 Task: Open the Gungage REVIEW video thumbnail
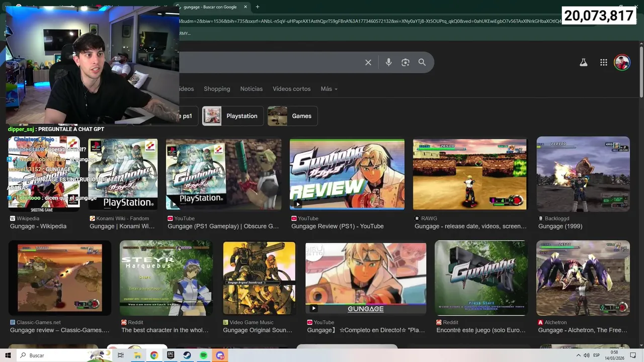[x=347, y=174]
